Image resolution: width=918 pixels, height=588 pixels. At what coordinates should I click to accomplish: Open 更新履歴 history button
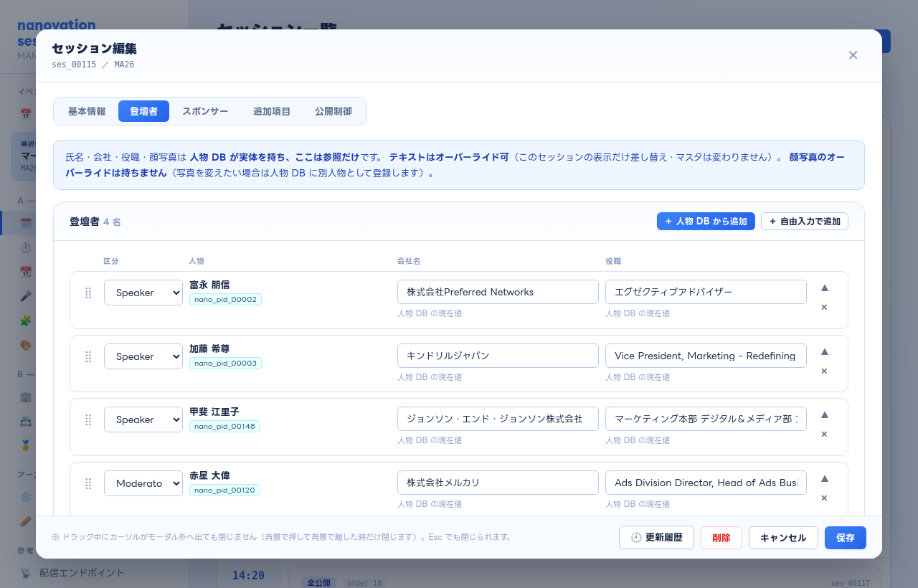pyautogui.click(x=656, y=538)
